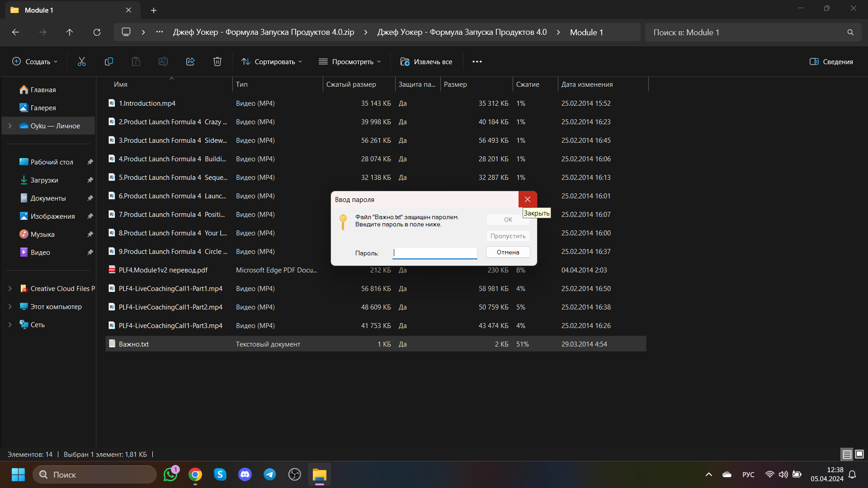
Task: Expand Oyku — Личное tree node
Action: tap(10, 126)
